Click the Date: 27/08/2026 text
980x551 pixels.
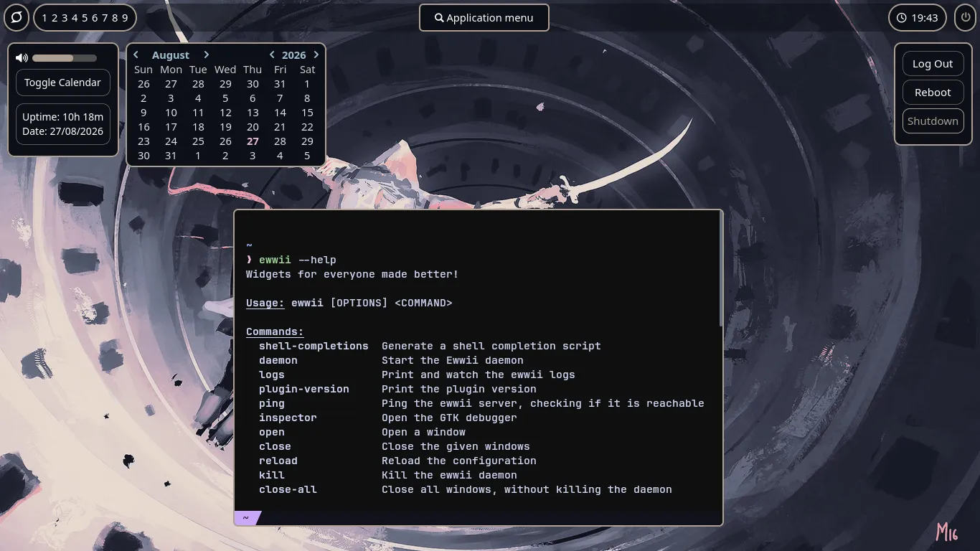(x=63, y=131)
